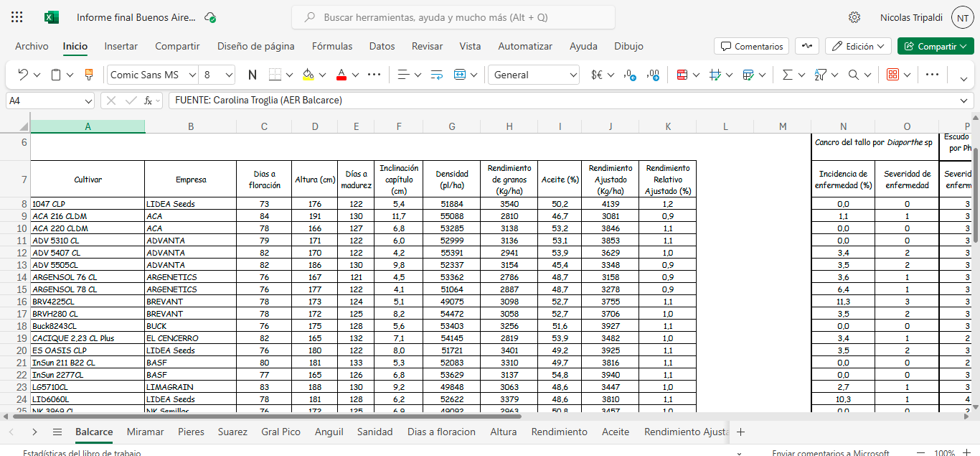Open the Diseño de página tab
This screenshot has width=980, height=456.
pos(256,46)
